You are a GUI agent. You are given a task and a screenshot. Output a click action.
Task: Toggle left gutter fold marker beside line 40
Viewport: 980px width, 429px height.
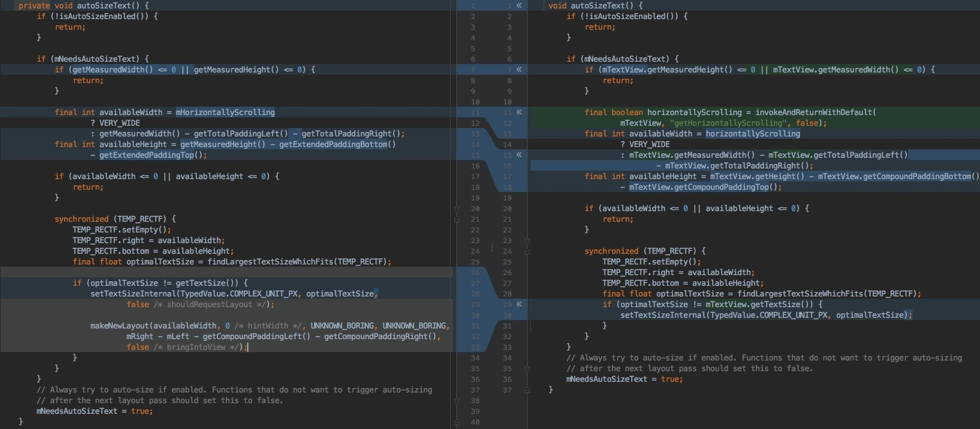click(456, 422)
